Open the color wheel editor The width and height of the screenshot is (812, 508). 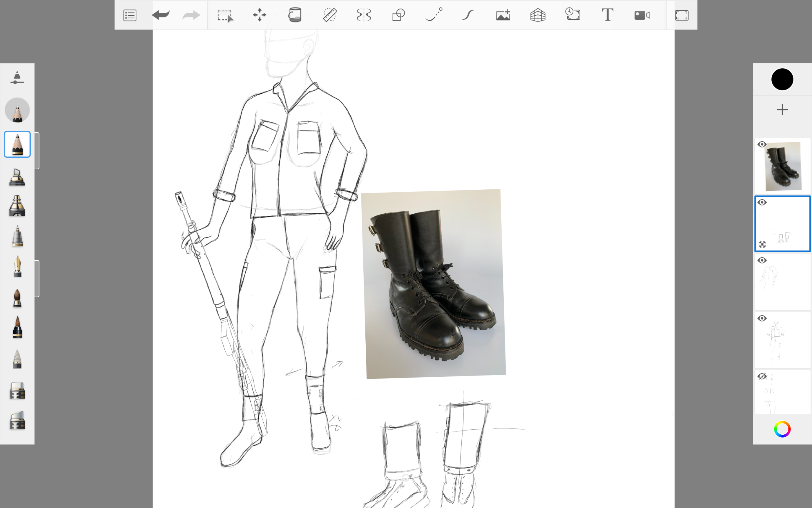[782, 429]
